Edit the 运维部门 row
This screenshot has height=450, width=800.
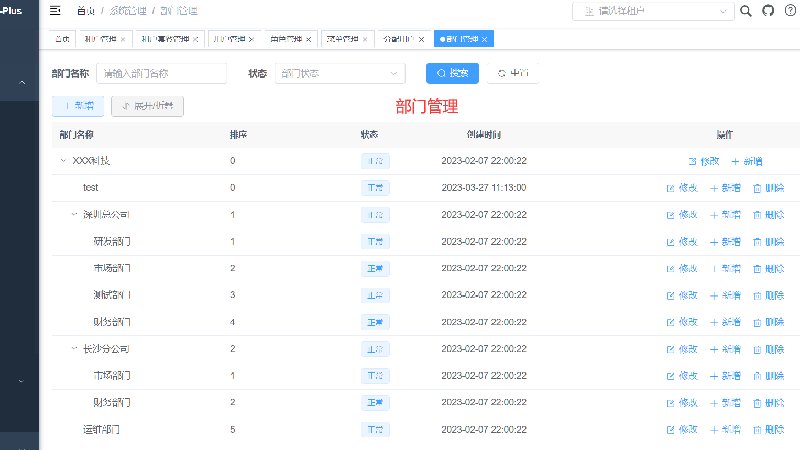point(682,430)
